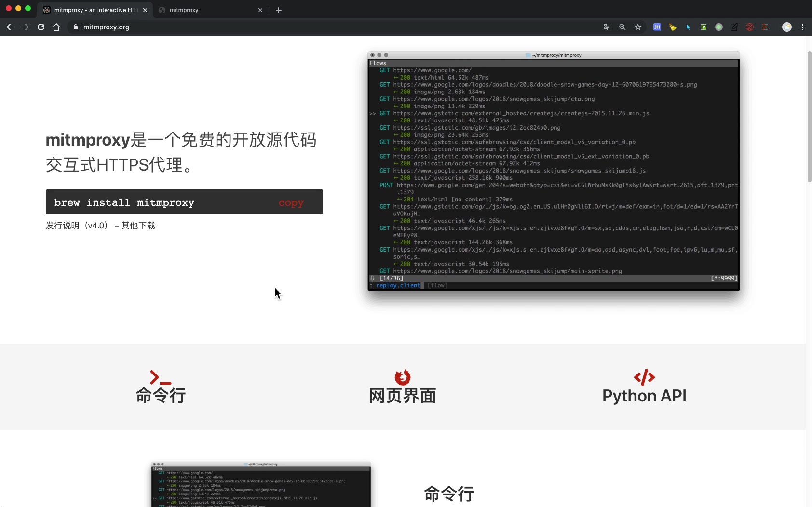
Task: Open the JH extension
Action: point(657,27)
